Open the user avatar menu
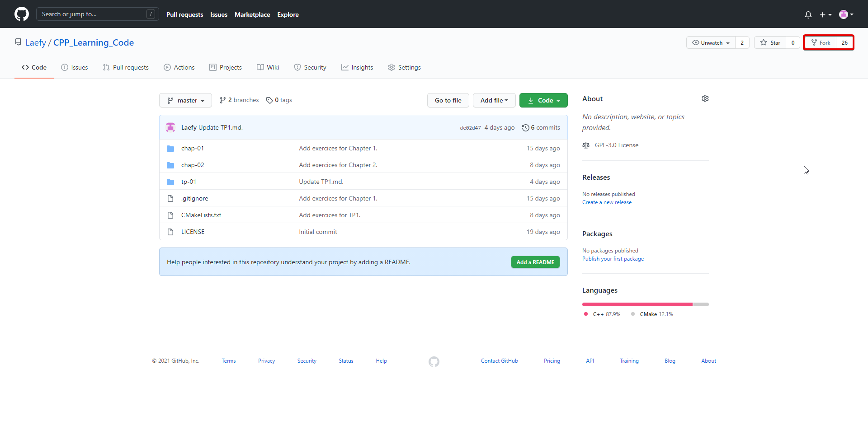This screenshot has height=425, width=868. click(x=846, y=14)
